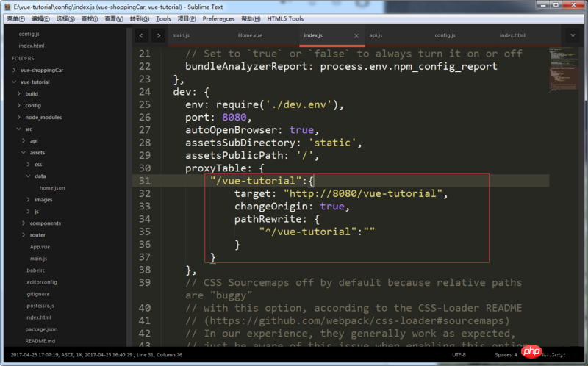The width and height of the screenshot is (588, 366).
Task: Collapse the vue-tutorial folder arrow
Action: [x=14, y=82]
